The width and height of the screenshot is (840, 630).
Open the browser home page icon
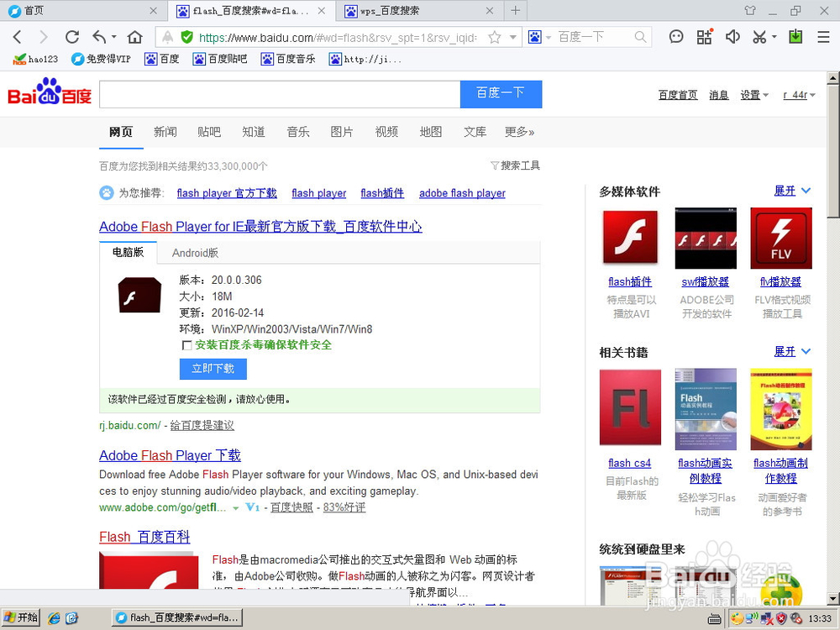[135, 37]
